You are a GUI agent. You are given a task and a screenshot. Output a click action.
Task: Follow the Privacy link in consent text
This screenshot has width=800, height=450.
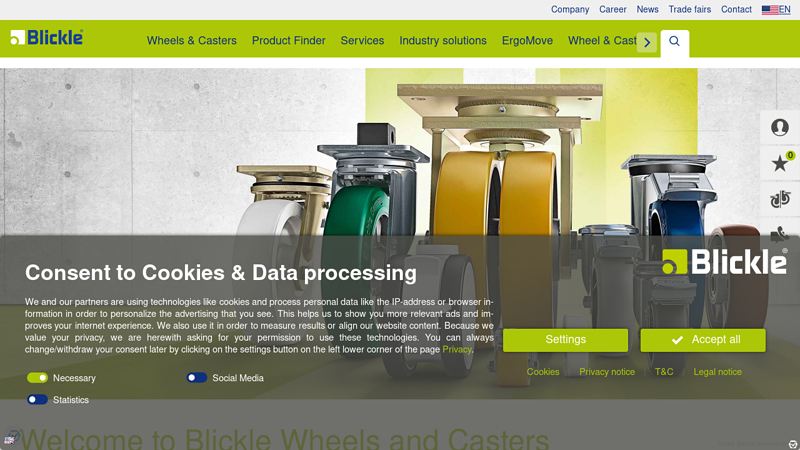click(457, 349)
